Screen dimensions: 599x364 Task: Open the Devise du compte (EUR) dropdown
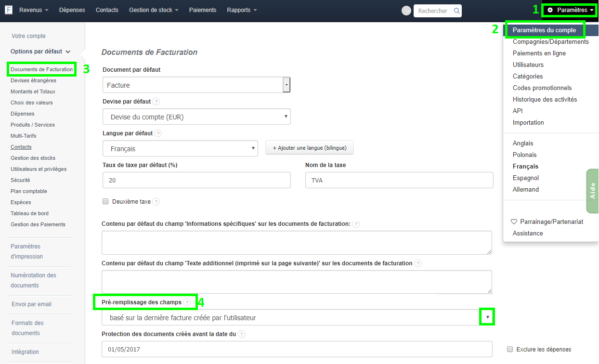(x=196, y=117)
